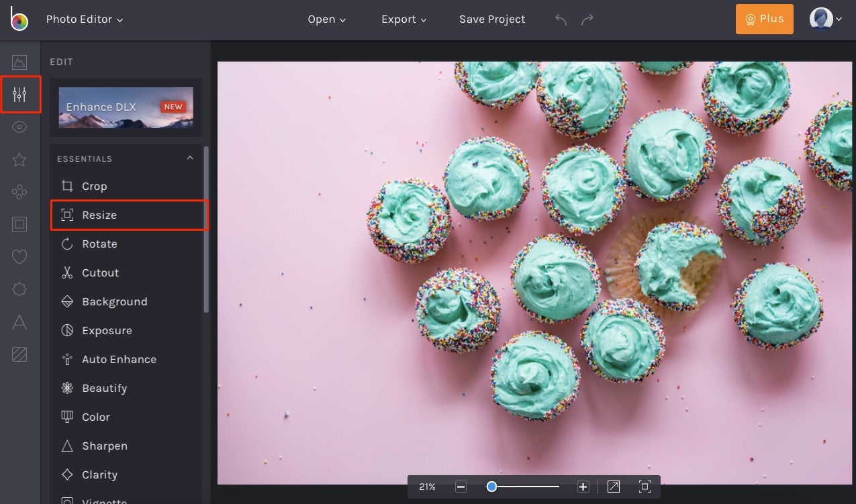Open the Graphics panel in the sidebar

(x=19, y=191)
